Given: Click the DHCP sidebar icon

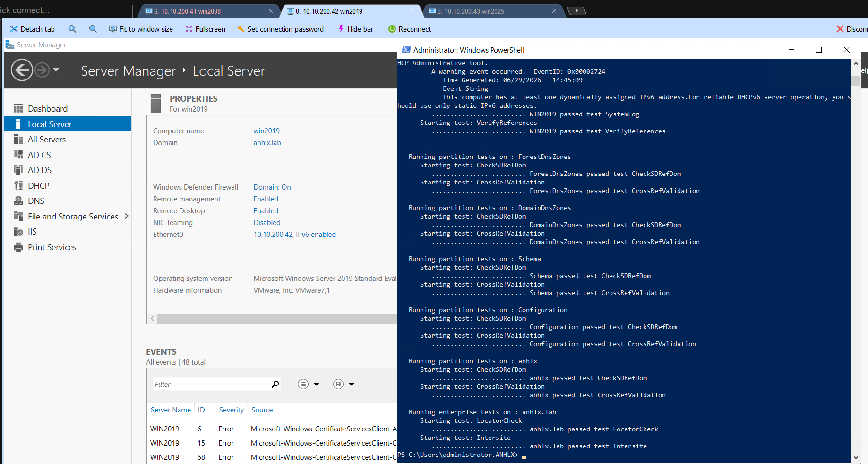Looking at the screenshot, I should click(18, 185).
